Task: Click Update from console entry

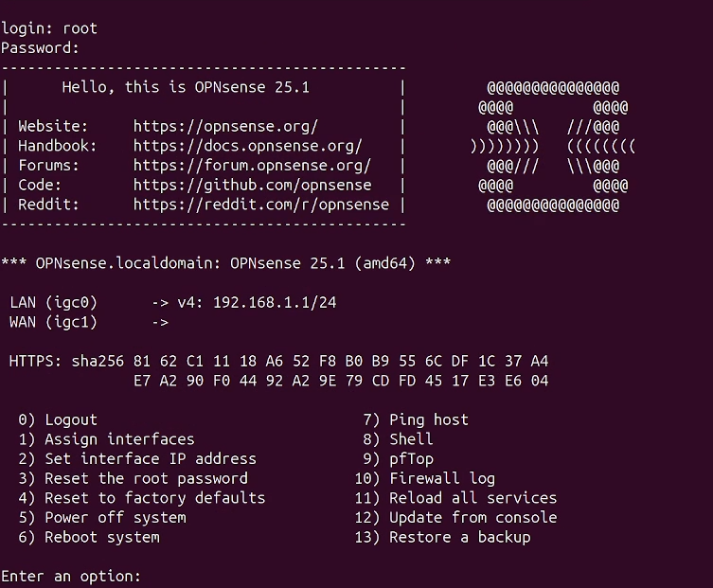Action: [455, 518]
